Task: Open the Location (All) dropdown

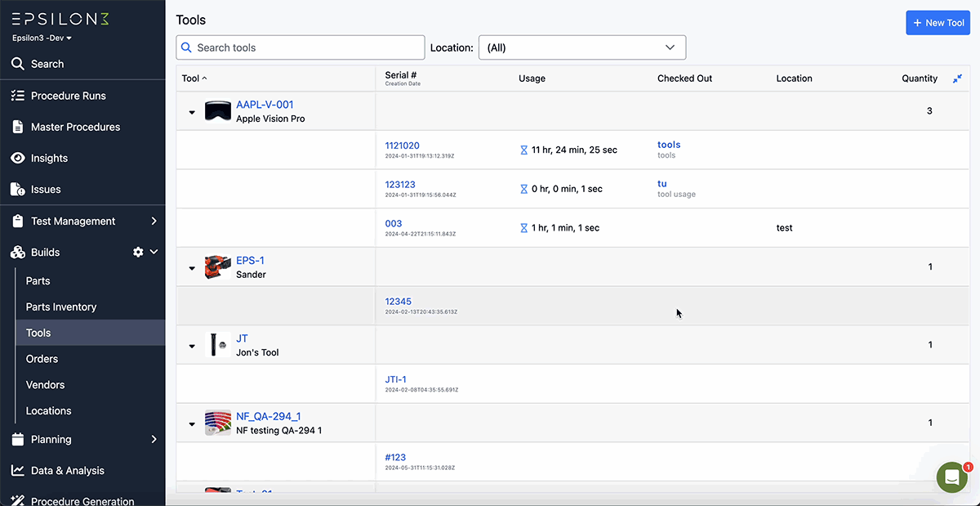Action: click(x=581, y=47)
